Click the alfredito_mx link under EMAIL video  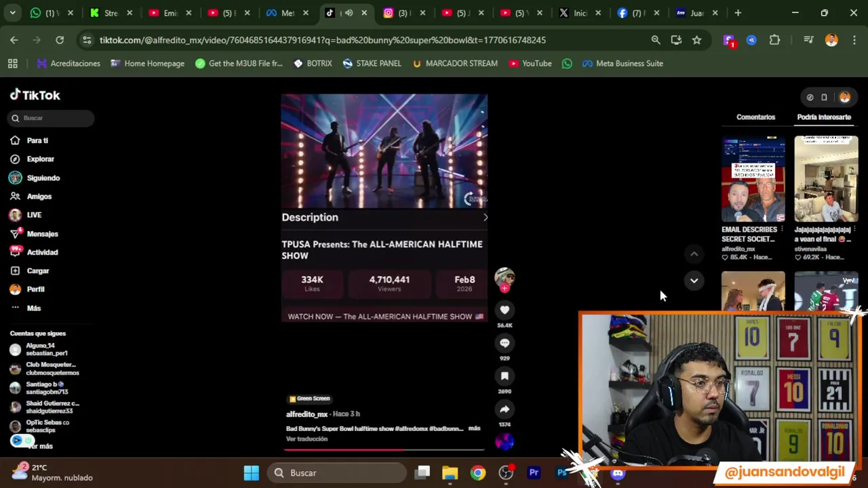(738, 249)
